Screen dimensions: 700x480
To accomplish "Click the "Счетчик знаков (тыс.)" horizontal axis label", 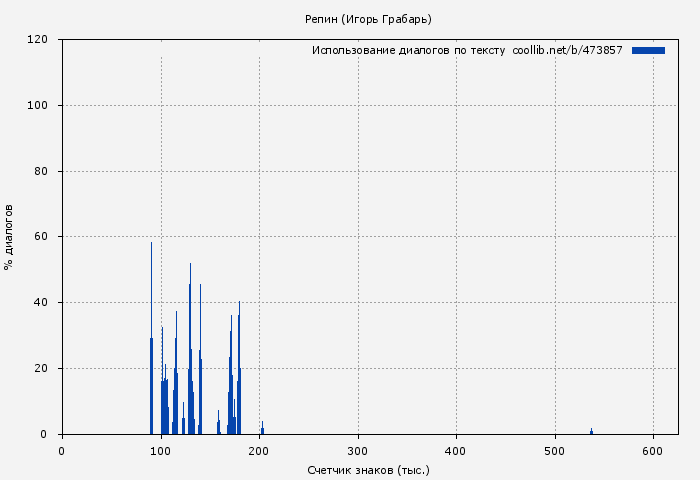I will coord(368,469).
